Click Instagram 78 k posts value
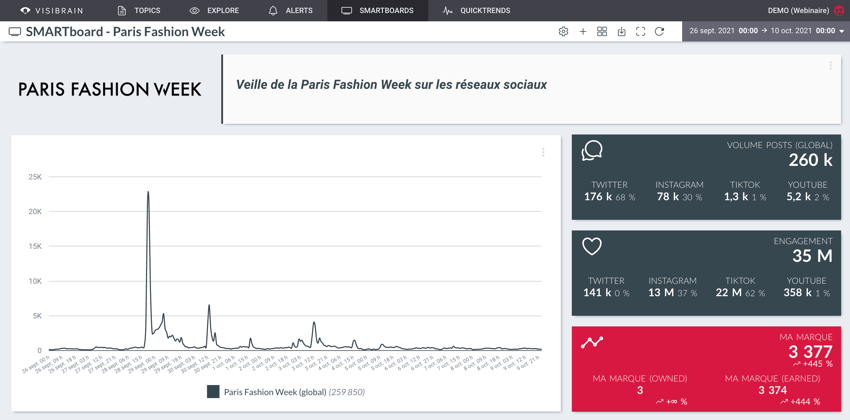Image resolution: width=850 pixels, height=420 pixels. point(668,197)
